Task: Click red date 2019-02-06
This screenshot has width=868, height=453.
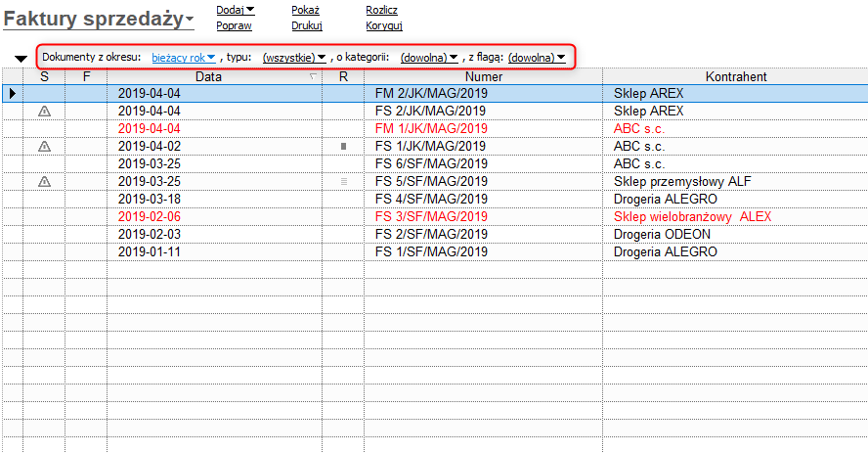Action: [149, 216]
